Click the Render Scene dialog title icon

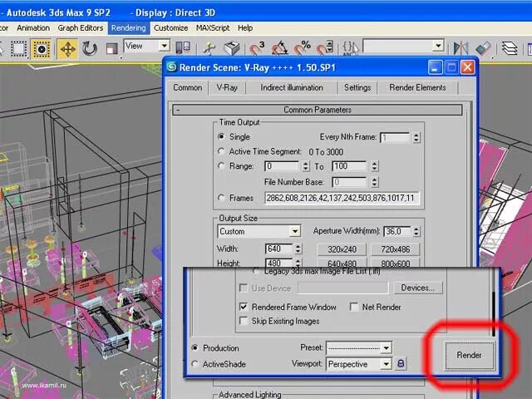[x=172, y=66]
